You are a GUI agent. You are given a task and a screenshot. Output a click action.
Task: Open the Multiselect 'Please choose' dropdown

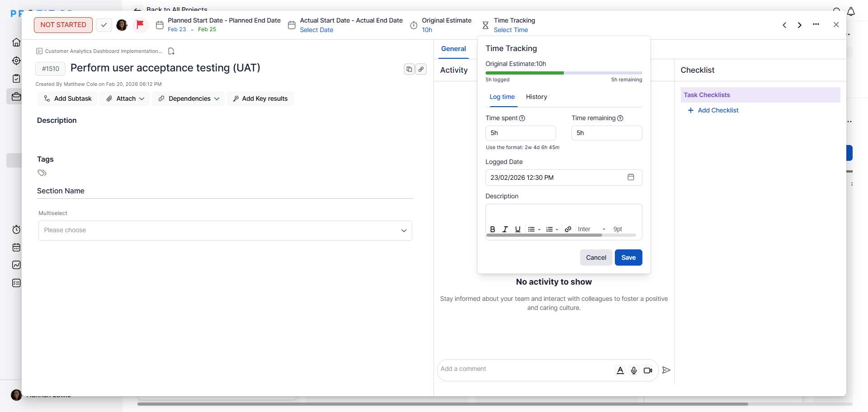pos(225,230)
